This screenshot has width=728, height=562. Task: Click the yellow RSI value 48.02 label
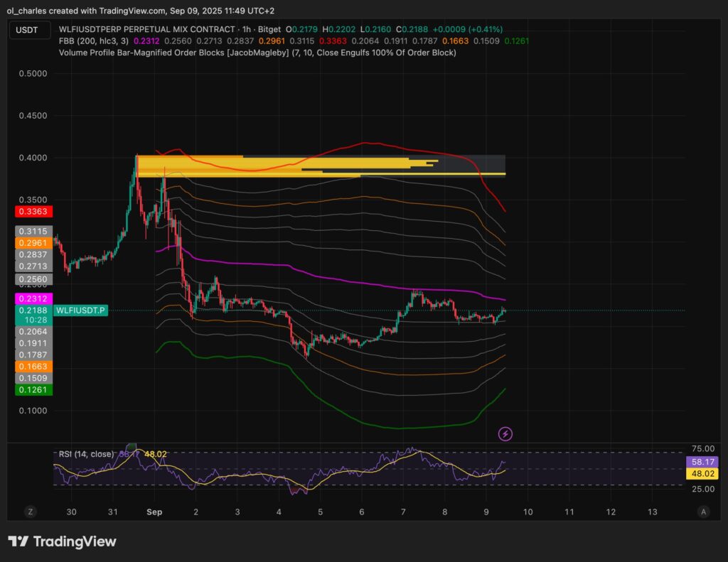click(708, 473)
